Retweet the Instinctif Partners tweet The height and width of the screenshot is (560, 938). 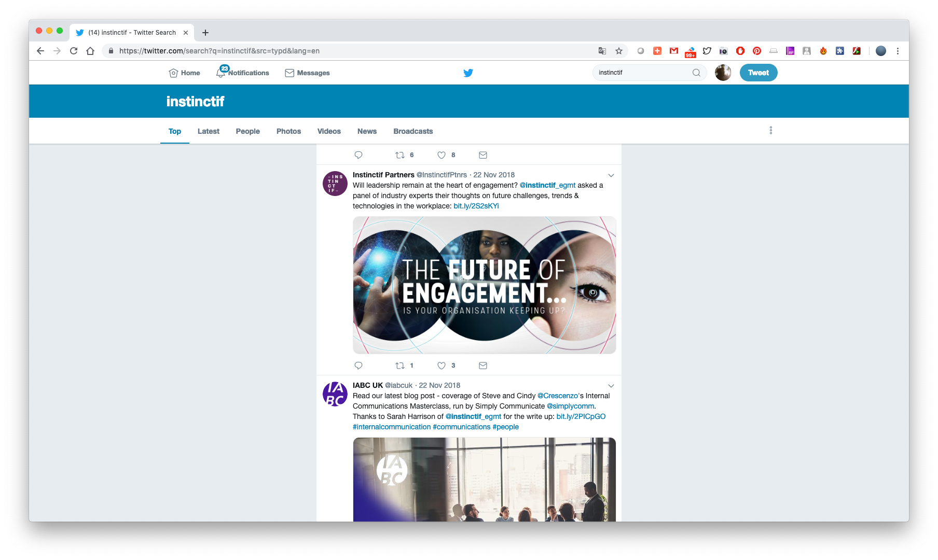tap(400, 366)
